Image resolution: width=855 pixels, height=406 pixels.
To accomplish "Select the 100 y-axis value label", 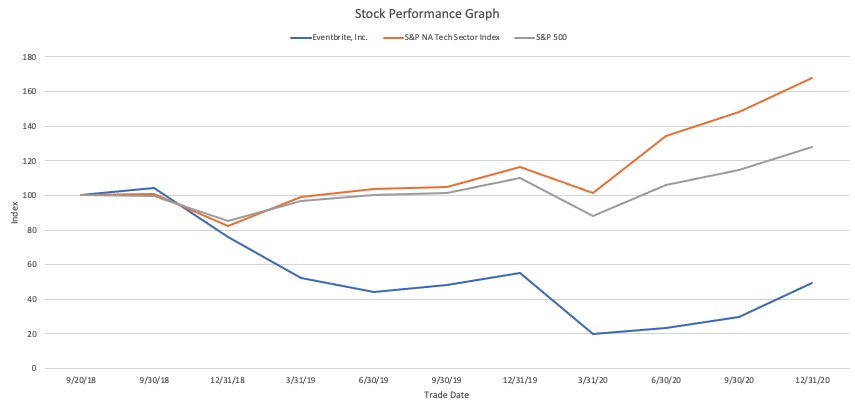I will pos(29,195).
